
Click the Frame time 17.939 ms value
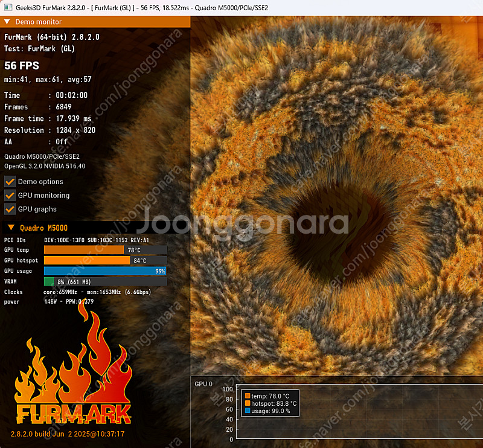(x=74, y=118)
